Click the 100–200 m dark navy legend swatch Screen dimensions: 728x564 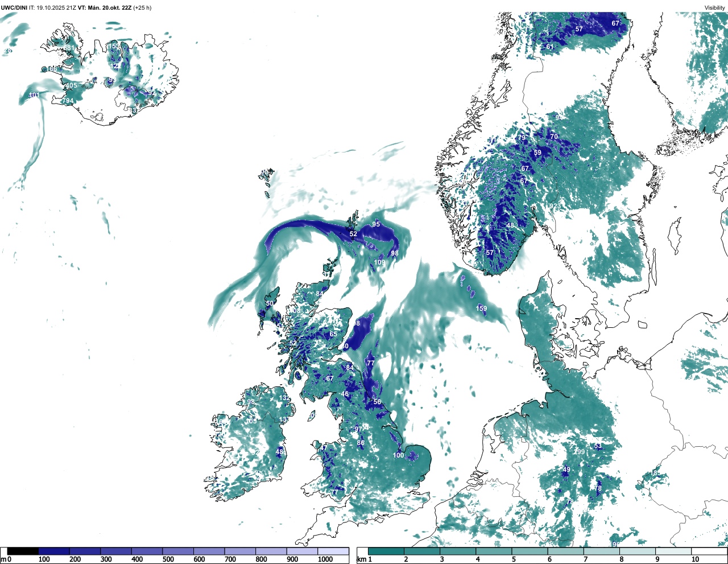(x=54, y=551)
